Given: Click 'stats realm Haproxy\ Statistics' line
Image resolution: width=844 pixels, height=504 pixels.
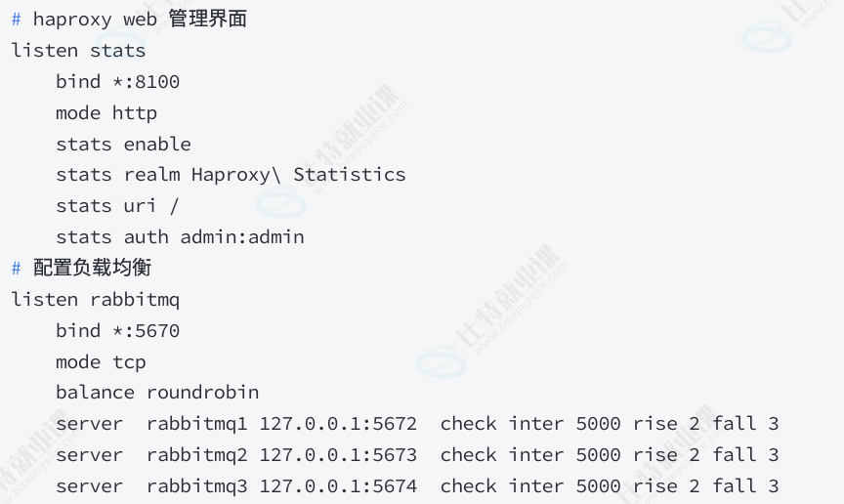Looking at the screenshot, I should click(231, 175).
